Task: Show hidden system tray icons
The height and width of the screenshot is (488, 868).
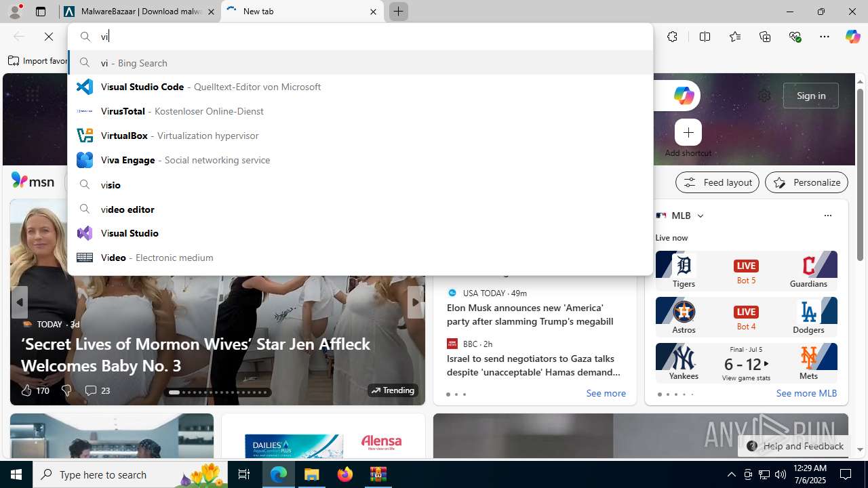Action: click(731, 474)
